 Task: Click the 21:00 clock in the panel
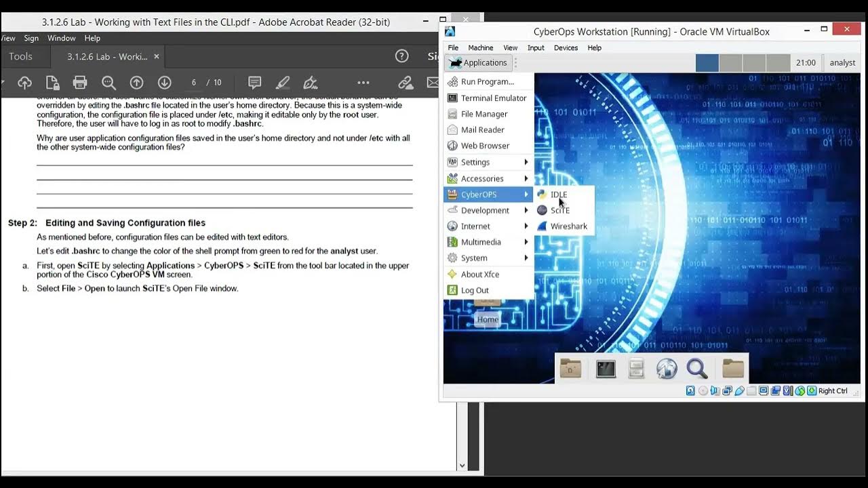(x=806, y=63)
